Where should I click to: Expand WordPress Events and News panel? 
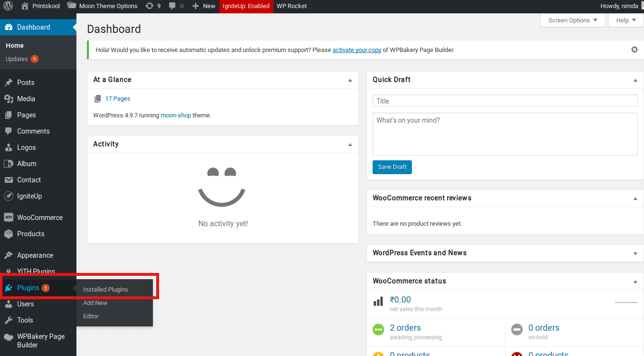tap(635, 253)
